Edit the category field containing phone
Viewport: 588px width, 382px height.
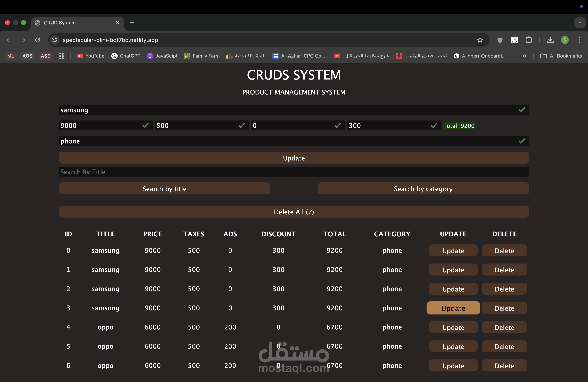pos(294,141)
